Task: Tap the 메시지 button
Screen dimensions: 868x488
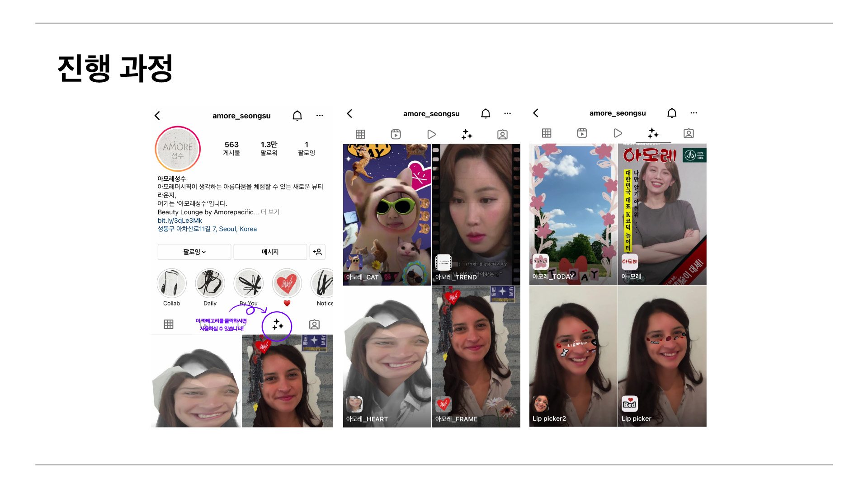Action: (x=270, y=252)
